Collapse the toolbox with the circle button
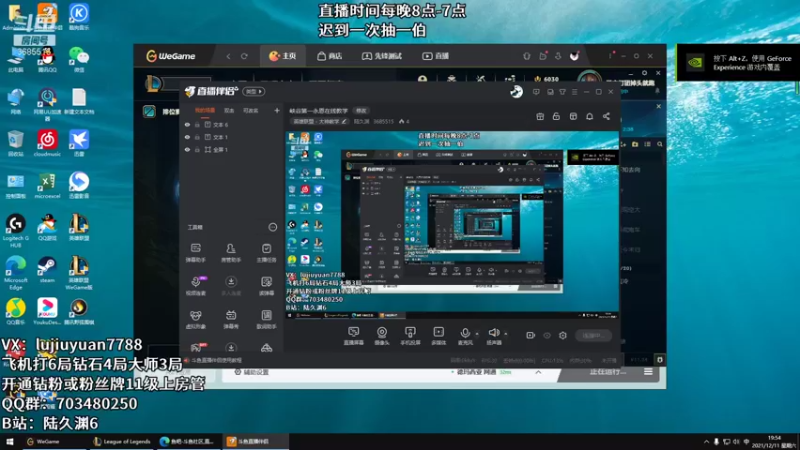 click(x=273, y=227)
